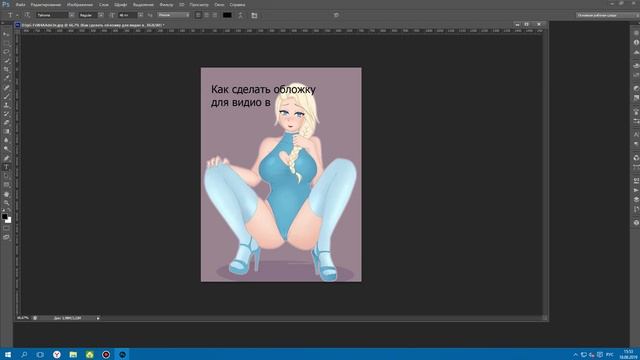Change screen mode at toolbar bottom
Viewport: 640px width, 360px height.
pos(6,237)
